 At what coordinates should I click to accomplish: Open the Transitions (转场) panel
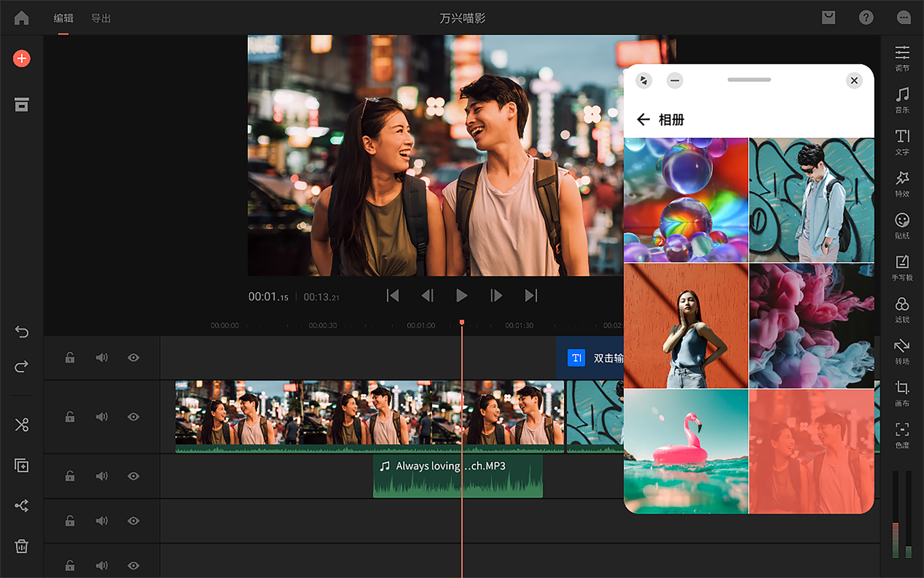pyautogui.click(x=902, y=351)
